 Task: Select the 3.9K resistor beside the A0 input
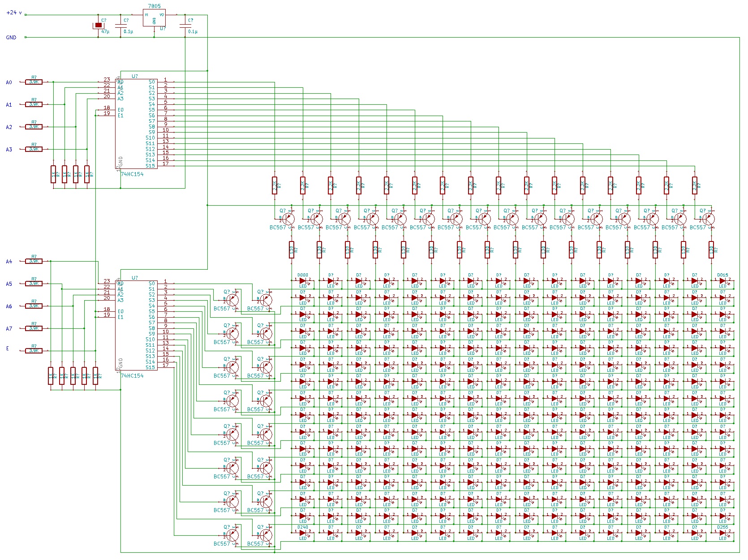pos(34,82)
